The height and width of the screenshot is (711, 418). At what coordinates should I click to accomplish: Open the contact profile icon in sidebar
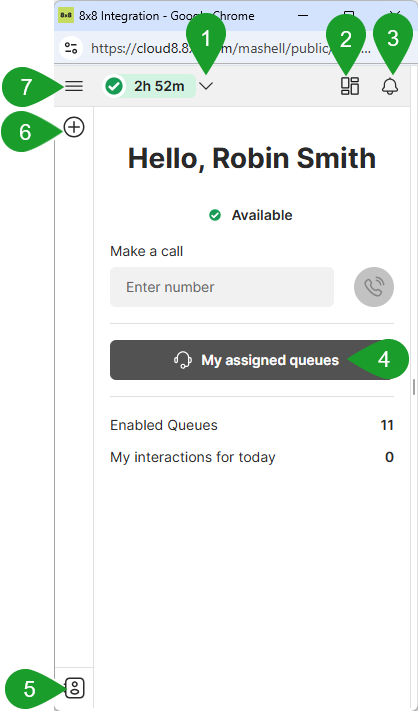tap(75, 688)
